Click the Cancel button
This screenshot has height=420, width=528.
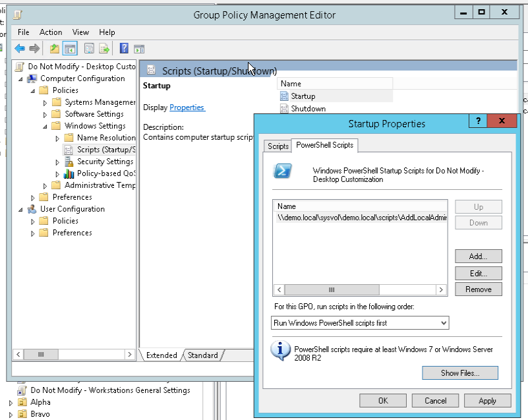(435, 401)
